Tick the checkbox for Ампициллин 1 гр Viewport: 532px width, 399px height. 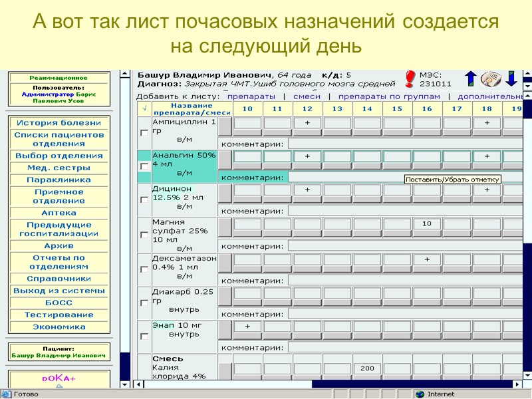(144, 133)
